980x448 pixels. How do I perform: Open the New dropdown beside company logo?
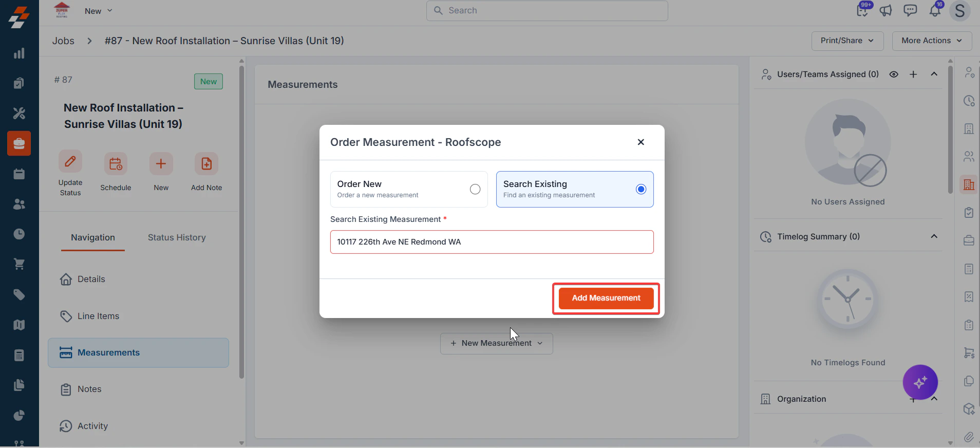(x=99, y=11)
